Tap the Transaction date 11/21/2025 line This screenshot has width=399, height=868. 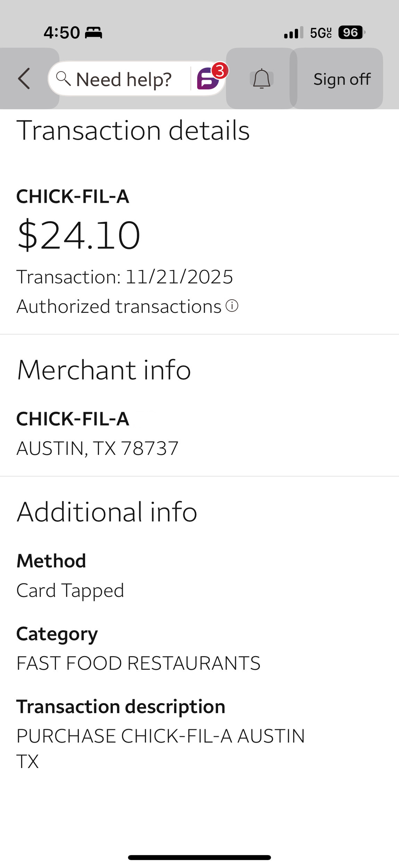[x=125, y=277]
